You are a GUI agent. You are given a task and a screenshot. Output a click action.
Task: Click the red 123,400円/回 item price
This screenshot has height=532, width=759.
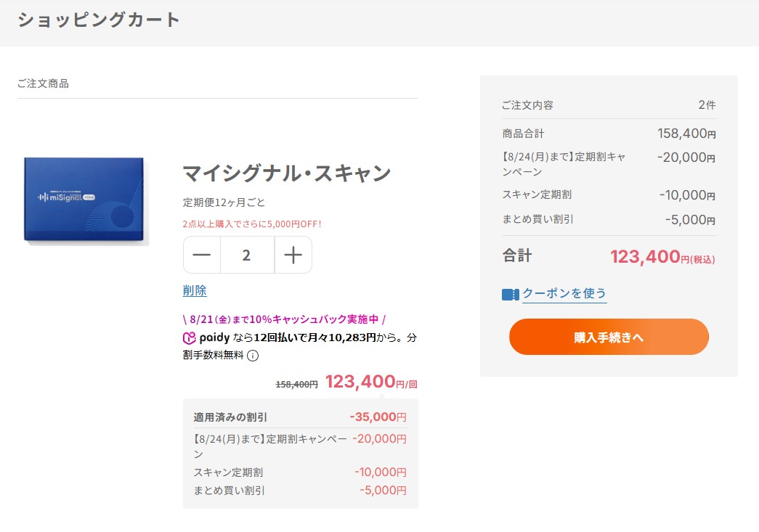click(x=371, y=382)
